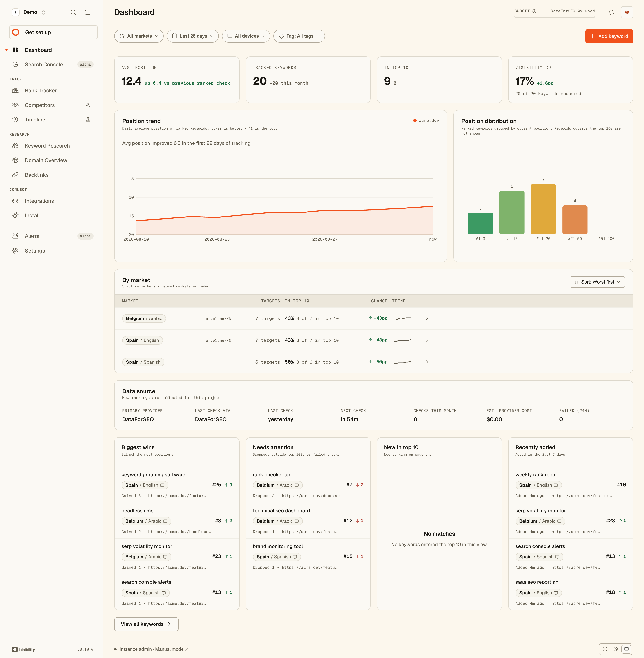
Task: Click the bisibility logo in footer
Action: [24, 650]
